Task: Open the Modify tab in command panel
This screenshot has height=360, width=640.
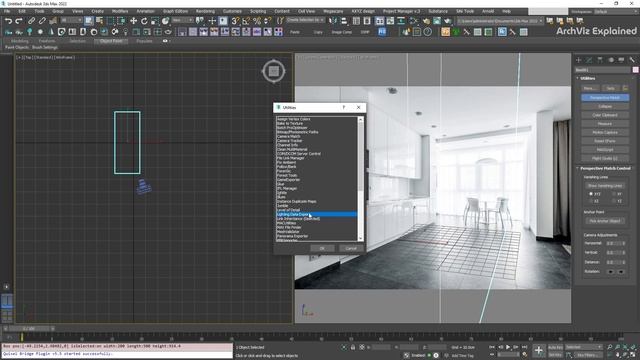Action: [x=589, y=60]
